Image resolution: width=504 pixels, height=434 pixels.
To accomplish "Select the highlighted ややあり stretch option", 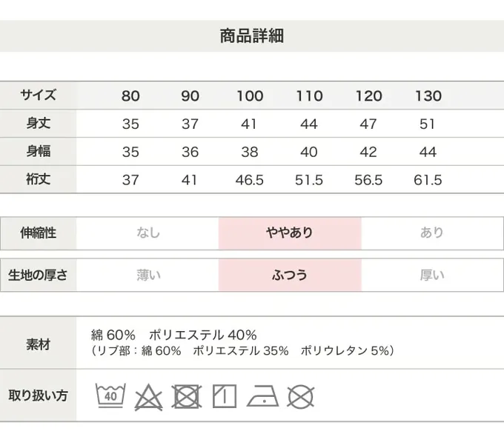I will tap(290, 233).
